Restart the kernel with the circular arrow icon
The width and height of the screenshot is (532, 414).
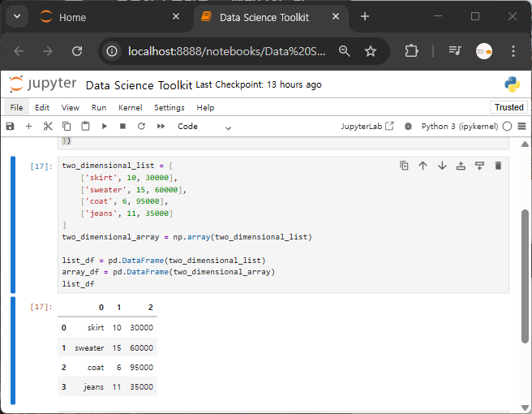click(x=141, y=127)
